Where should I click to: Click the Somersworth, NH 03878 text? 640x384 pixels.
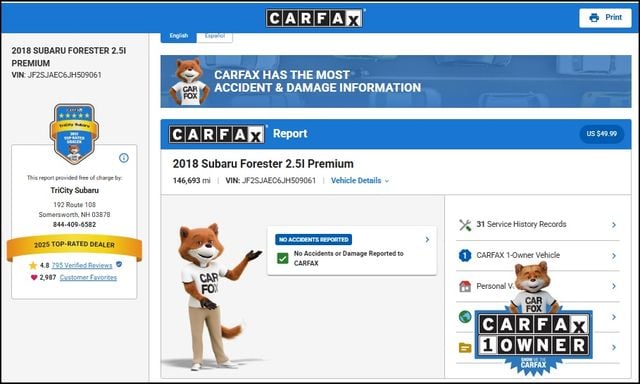74,215
